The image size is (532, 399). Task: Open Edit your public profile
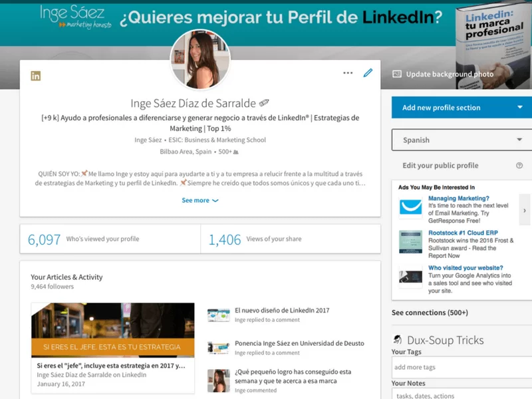[440, 165]
